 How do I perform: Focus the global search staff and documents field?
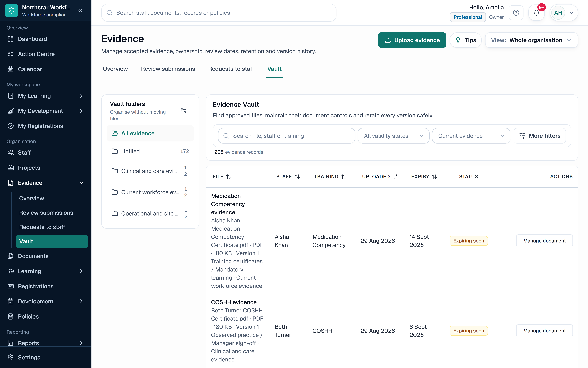(219, 13)
